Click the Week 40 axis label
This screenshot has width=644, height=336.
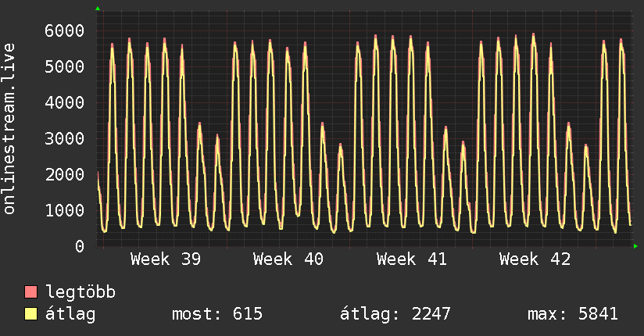coord(288,259)
